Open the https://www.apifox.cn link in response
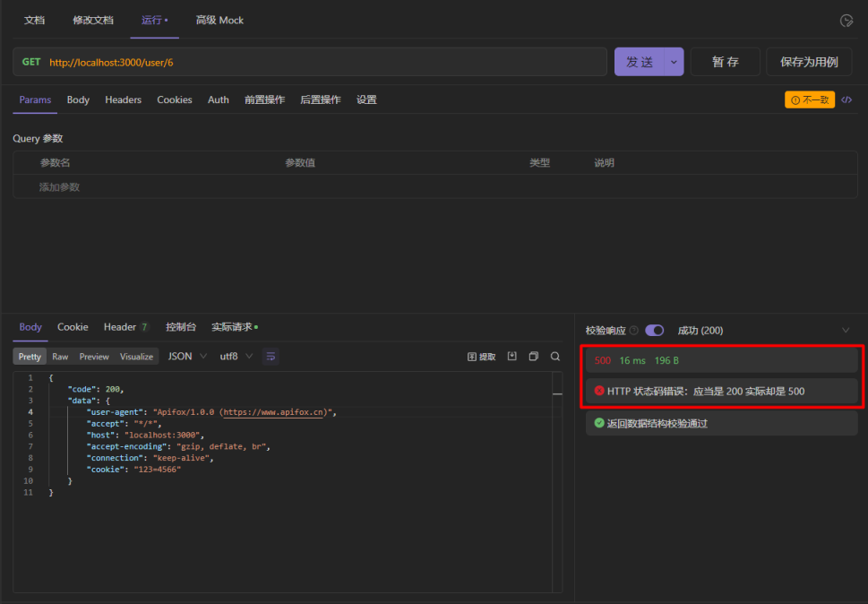The height and width of the screenshot is (604, 868). point(273,412)
